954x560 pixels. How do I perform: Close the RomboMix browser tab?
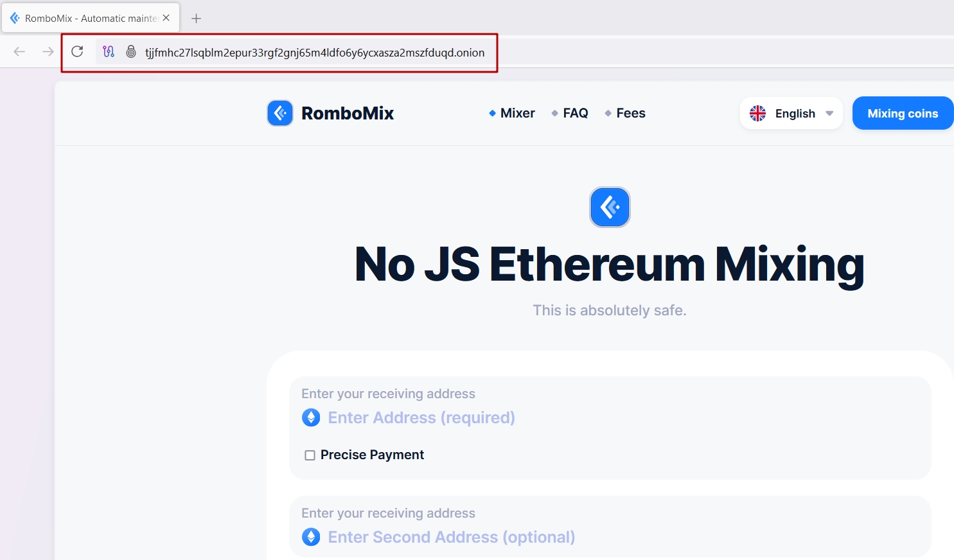166,18
